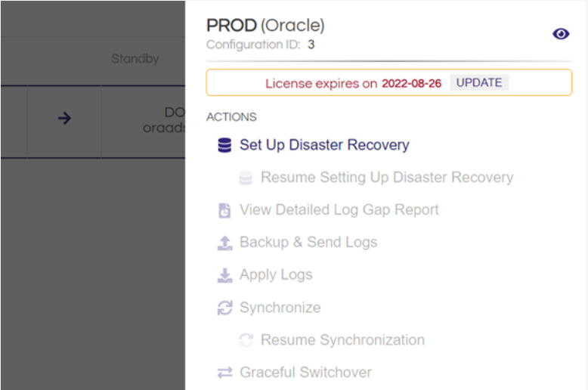The height and width of the screenshot is (390, 588).
Task: Click the Resume Setting Up Disaster Recovery icon
Action: tap(245, 178)
